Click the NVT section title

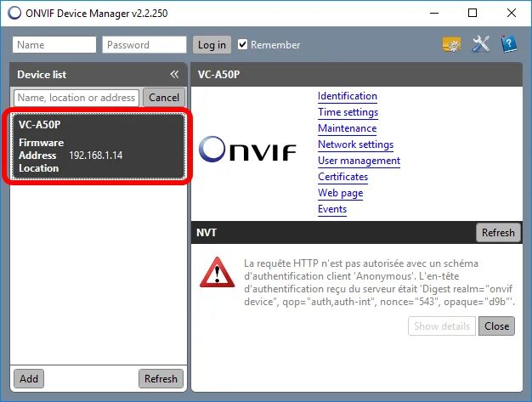207,233
